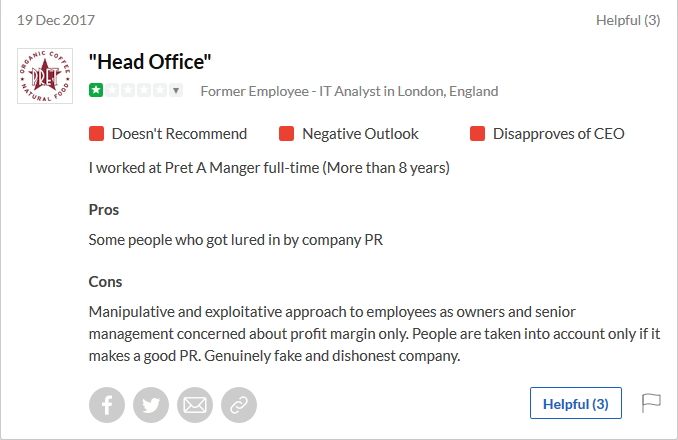Click the employment duration line about Pret
Screen dimensions: 678x440
click(x=269, y=167)
